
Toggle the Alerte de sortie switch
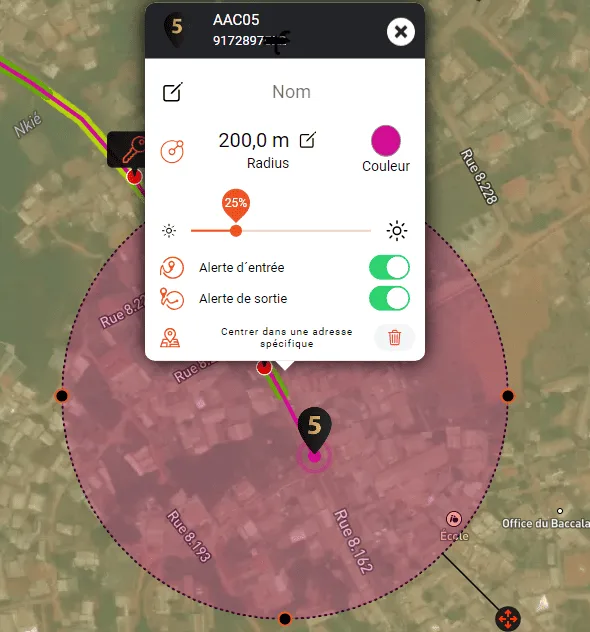[389, 298]
